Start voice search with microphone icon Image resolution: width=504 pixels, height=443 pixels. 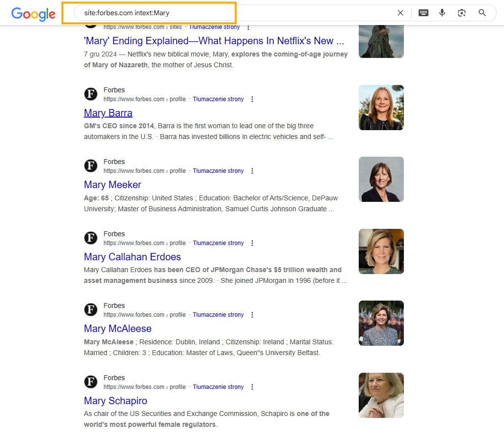point(442,13)
